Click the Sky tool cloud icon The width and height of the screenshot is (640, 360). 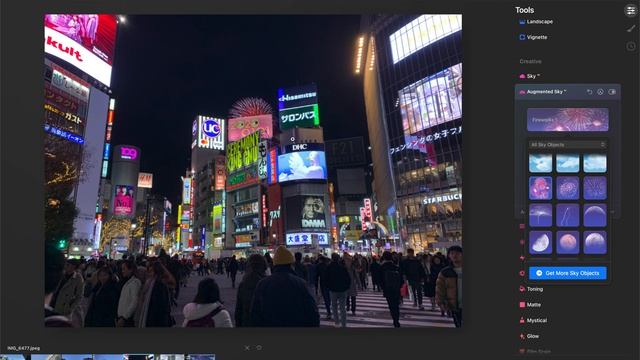click(522, 76)
